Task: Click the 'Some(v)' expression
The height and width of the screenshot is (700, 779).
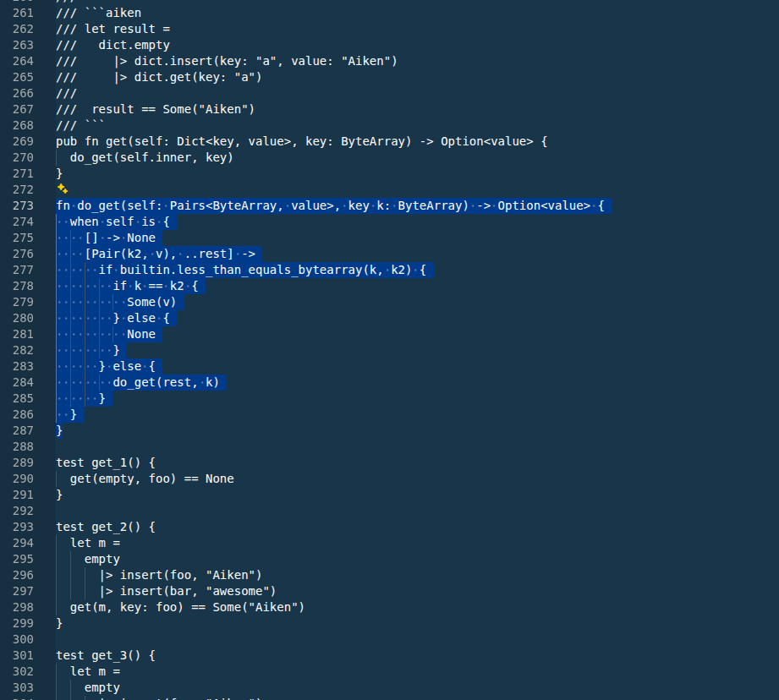Action: click(x=151, y=302)
